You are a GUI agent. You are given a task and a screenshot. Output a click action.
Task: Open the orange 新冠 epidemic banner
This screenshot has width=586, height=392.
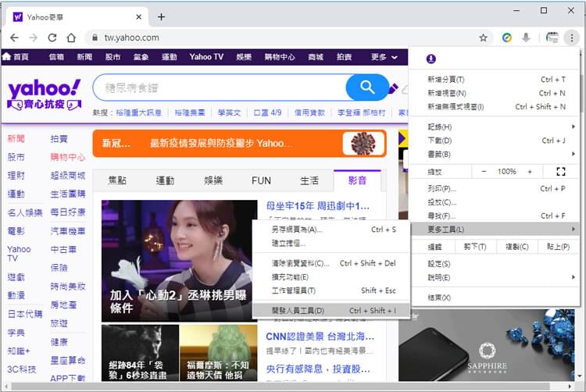[x=240, y=144]
